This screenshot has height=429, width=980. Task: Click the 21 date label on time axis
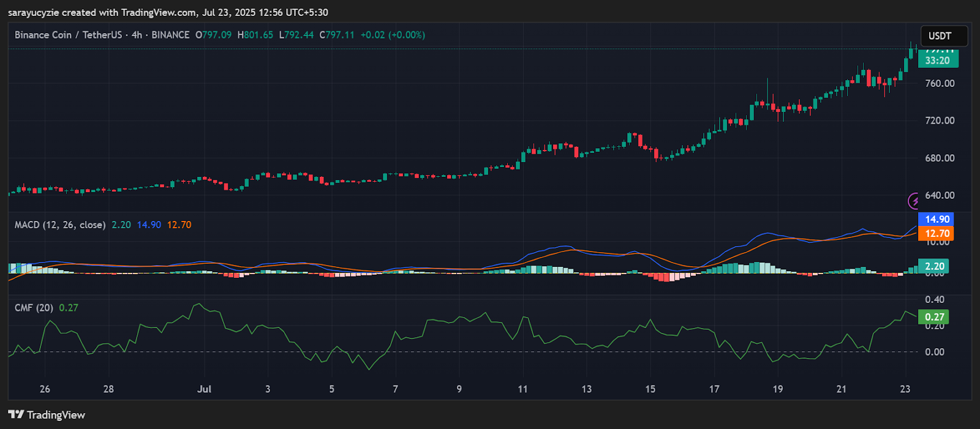(842, 389)
